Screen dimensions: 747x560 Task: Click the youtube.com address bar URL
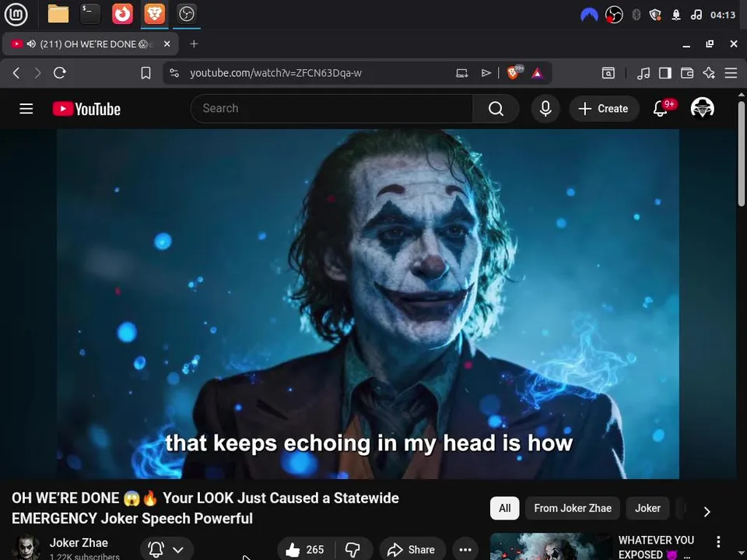(275, 73)
